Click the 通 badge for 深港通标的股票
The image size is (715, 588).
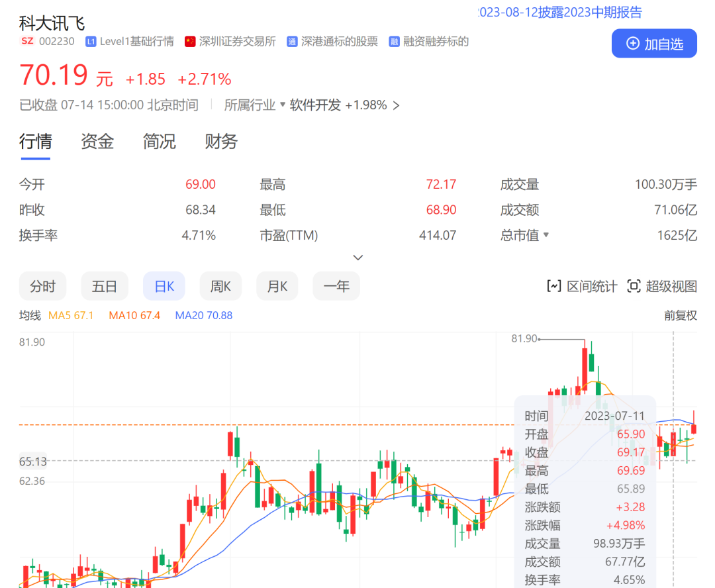point(292,41)
